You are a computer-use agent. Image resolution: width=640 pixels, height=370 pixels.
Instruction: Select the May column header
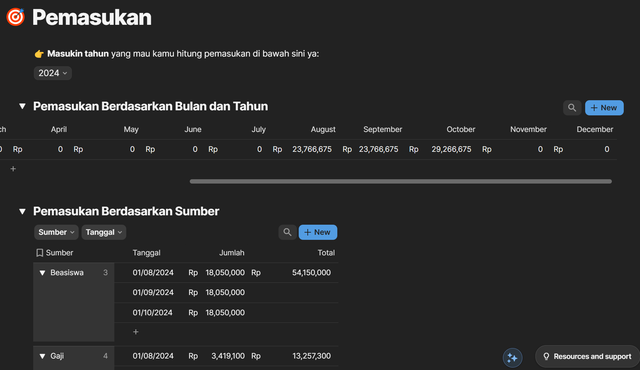coord(131,129)
